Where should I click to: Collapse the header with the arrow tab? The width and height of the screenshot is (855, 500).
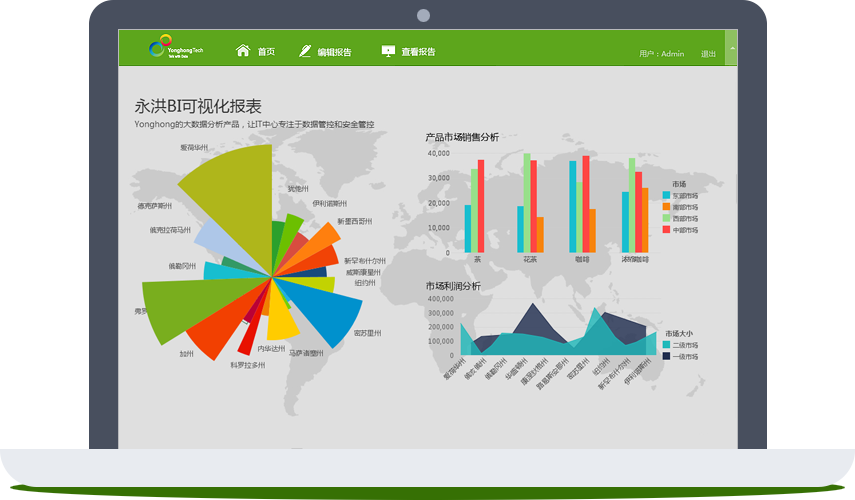[732, 48]
